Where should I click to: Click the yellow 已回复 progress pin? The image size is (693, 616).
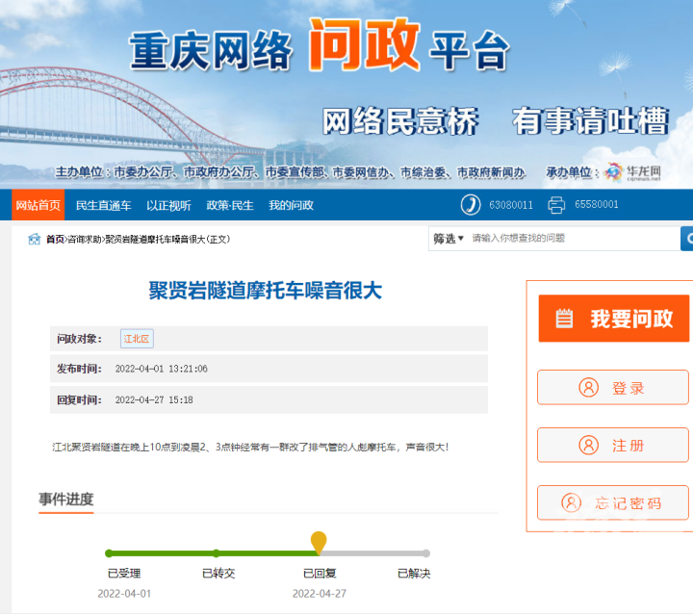pos(319,543)
